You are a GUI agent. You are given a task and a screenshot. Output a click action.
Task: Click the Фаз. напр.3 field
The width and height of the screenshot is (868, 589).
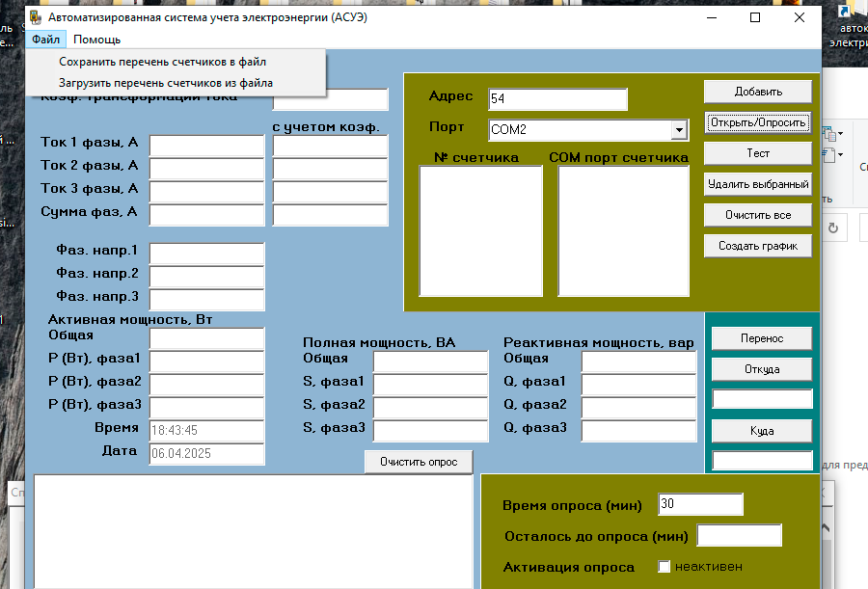(x=207, y=300)
